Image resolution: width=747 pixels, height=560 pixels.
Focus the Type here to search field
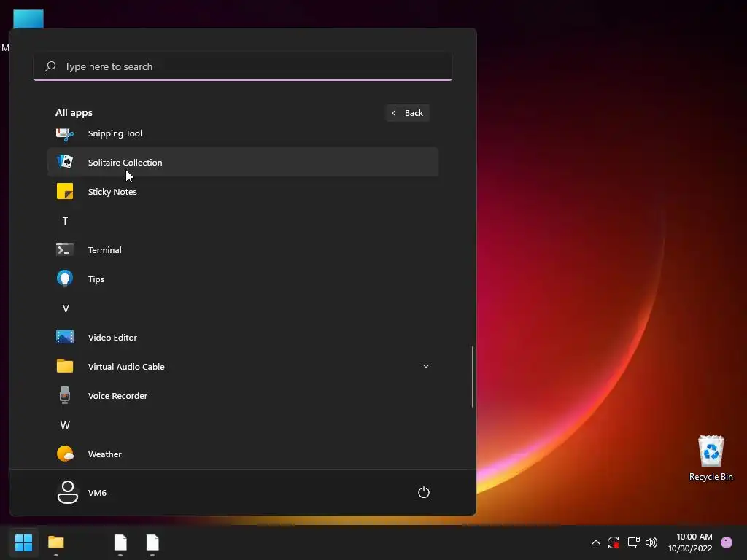243,66
